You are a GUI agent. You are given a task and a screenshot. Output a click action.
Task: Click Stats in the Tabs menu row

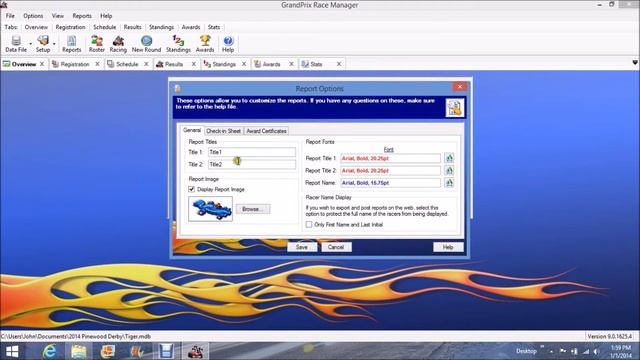214,27
